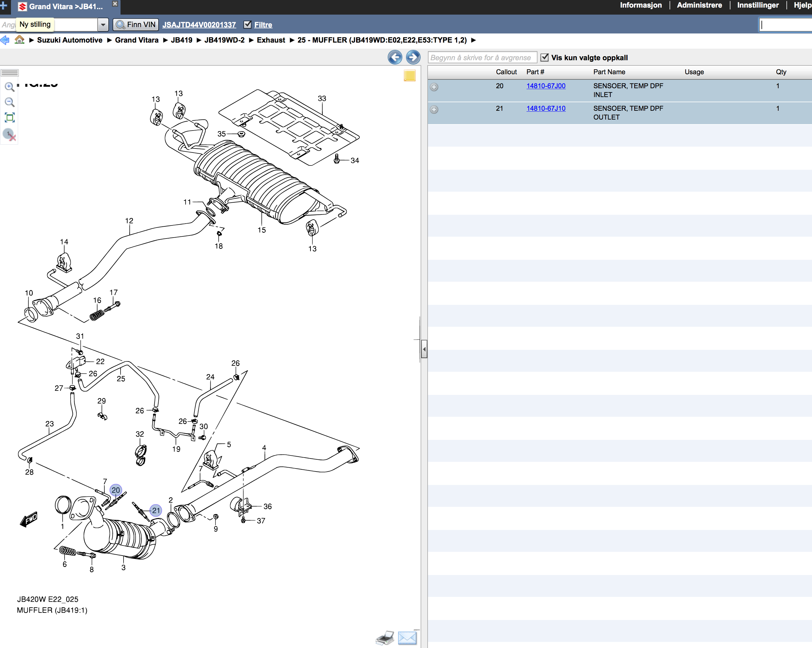Screen dimensions: 812x648
Task: Expand breadcrumb arrow after JB419
Action: coord(198,40)
